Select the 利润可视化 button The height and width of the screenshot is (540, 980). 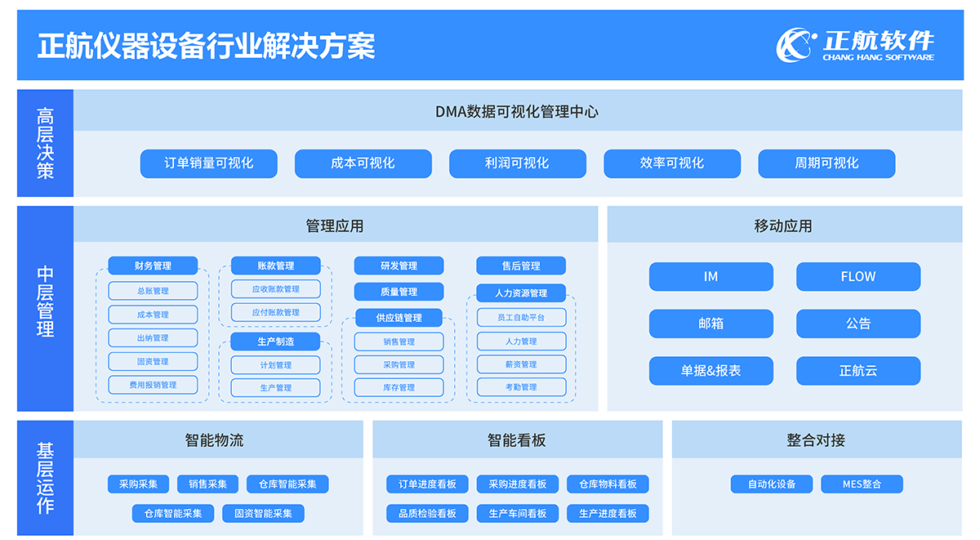(517, 163)
